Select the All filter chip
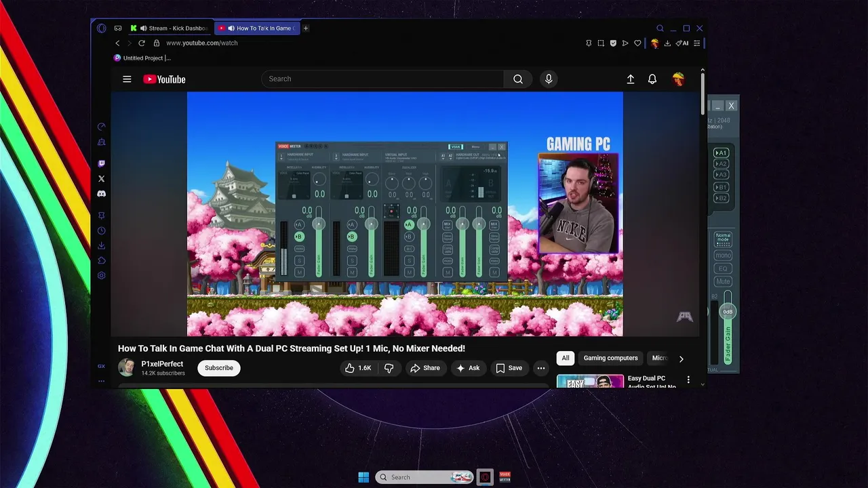 pos(566,358)
